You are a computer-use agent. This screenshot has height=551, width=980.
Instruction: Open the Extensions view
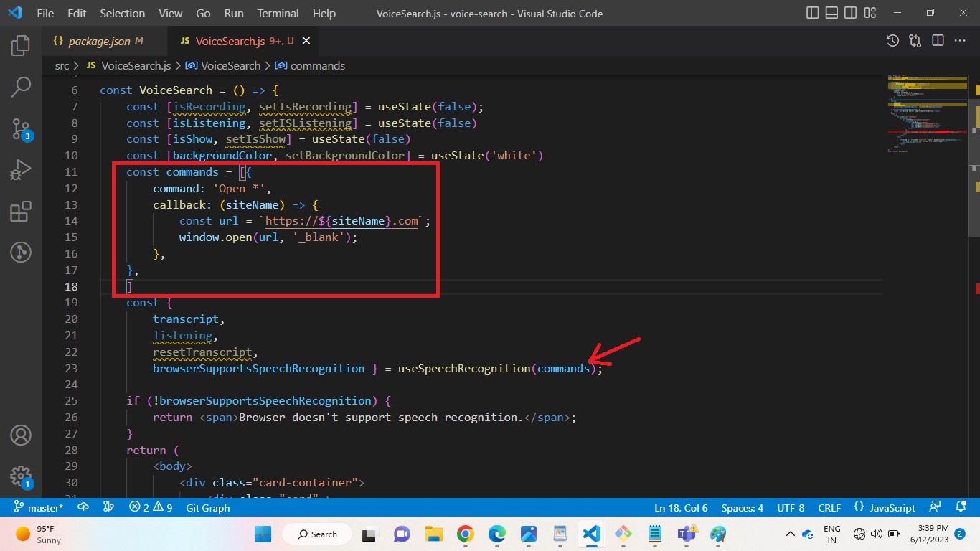click(x=20, y=212)
